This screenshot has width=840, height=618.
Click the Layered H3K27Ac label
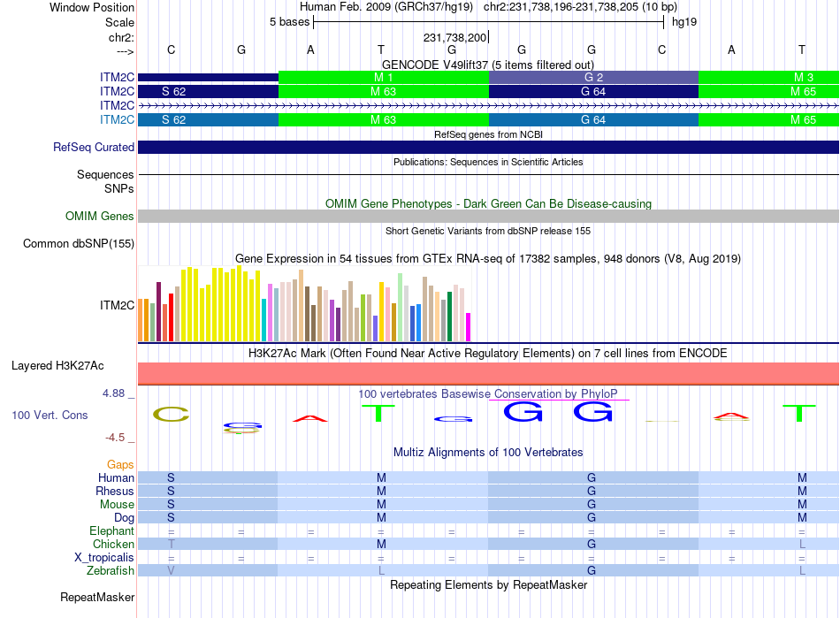click(x=57, y=366)
